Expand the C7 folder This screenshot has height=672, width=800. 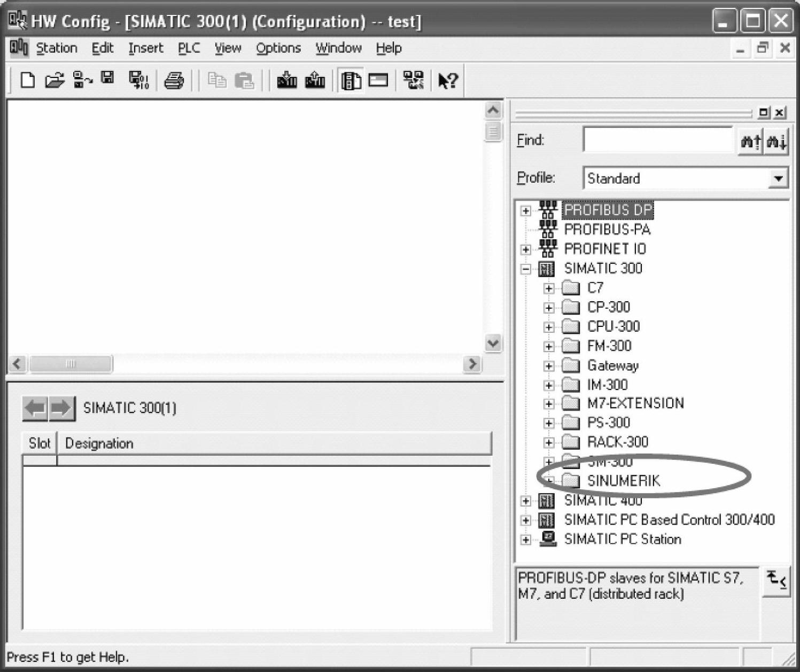(549, 288)
